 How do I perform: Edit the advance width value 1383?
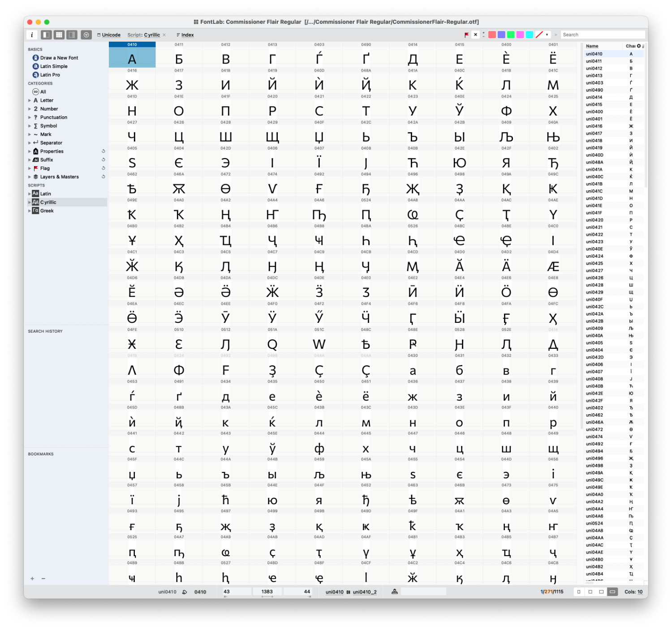pos(267,591)
